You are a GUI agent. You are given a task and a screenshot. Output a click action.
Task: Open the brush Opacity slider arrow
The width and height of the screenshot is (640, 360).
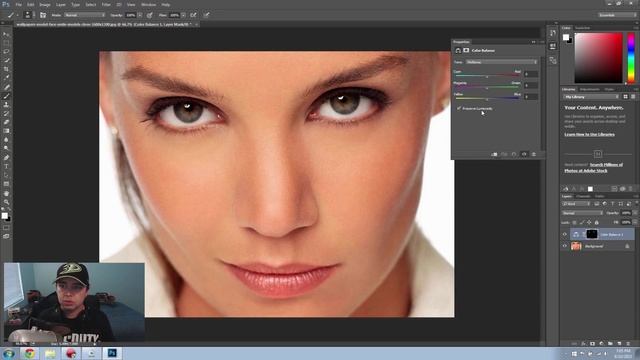tap(140, 15)
